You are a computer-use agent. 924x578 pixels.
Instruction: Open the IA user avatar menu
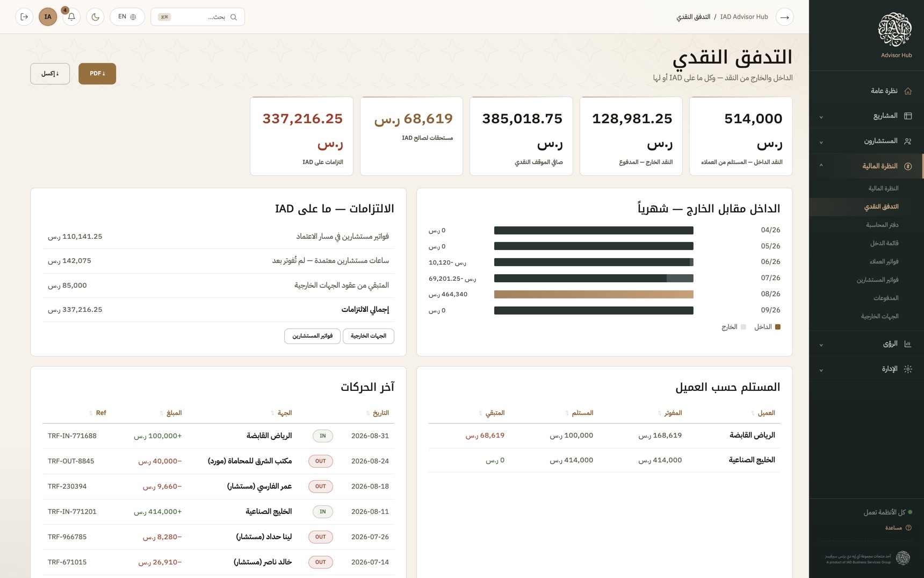tap(48, 17)
